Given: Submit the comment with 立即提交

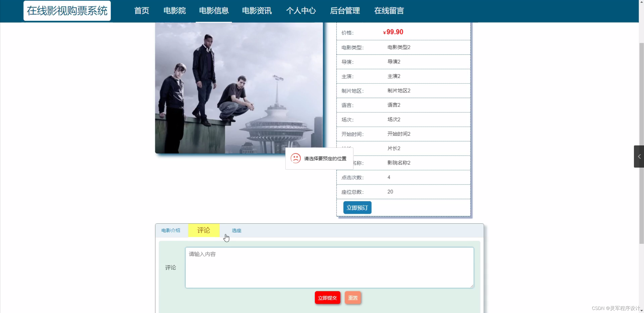Looking at the screenshot, I should click(x=327, y=297).
